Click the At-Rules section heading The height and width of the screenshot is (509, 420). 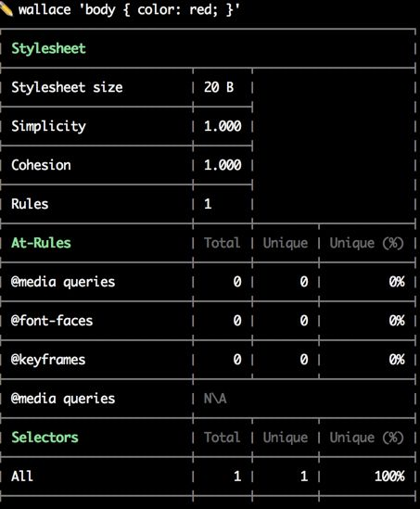click(x=41, y=243)
